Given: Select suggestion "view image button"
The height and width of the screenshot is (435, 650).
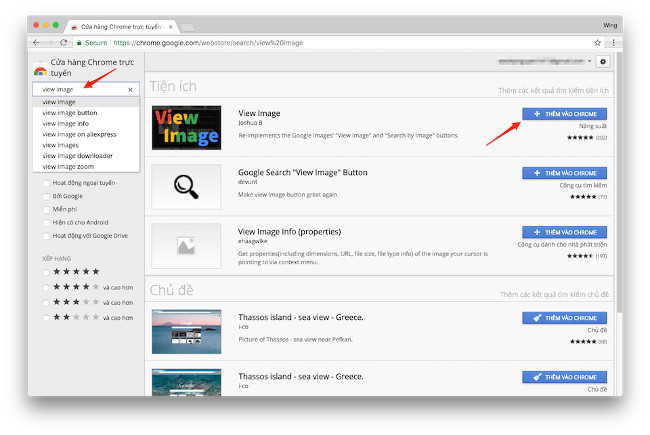Looking at the screenshot, I should pos(86,113).
